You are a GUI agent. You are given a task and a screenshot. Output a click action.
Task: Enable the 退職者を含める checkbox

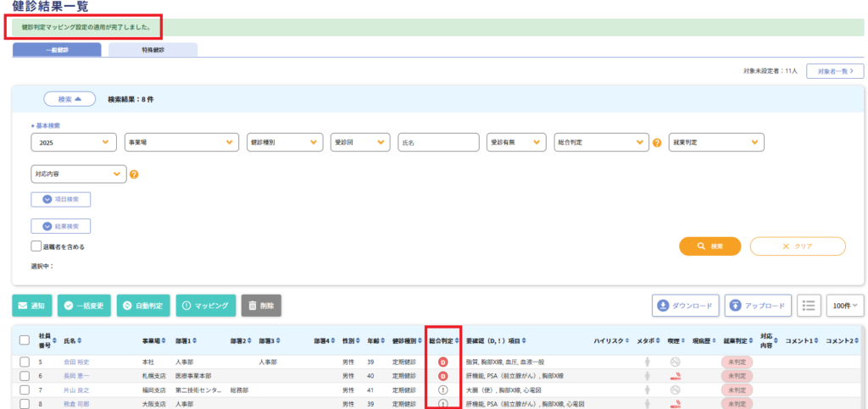(x=36, y=246)
